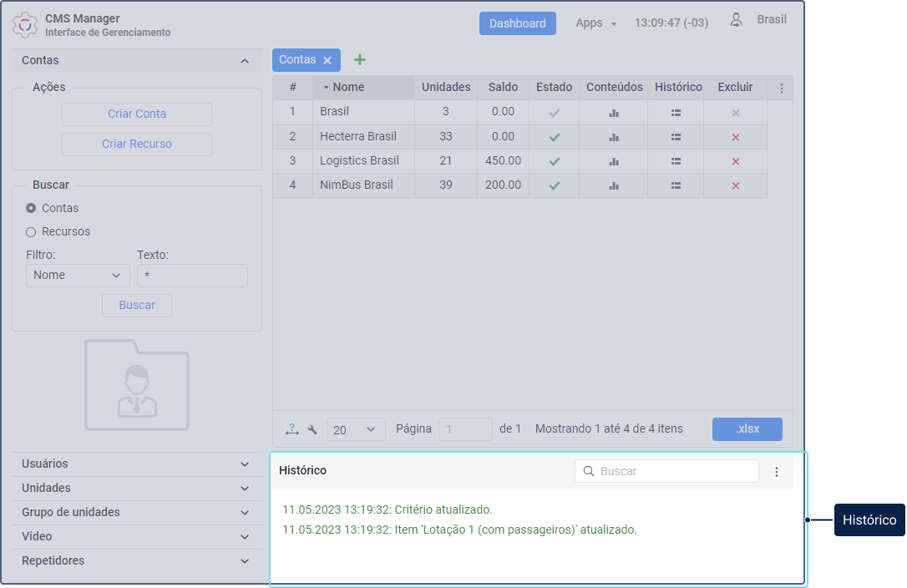Open table column options menu

(x=782, y=89)
